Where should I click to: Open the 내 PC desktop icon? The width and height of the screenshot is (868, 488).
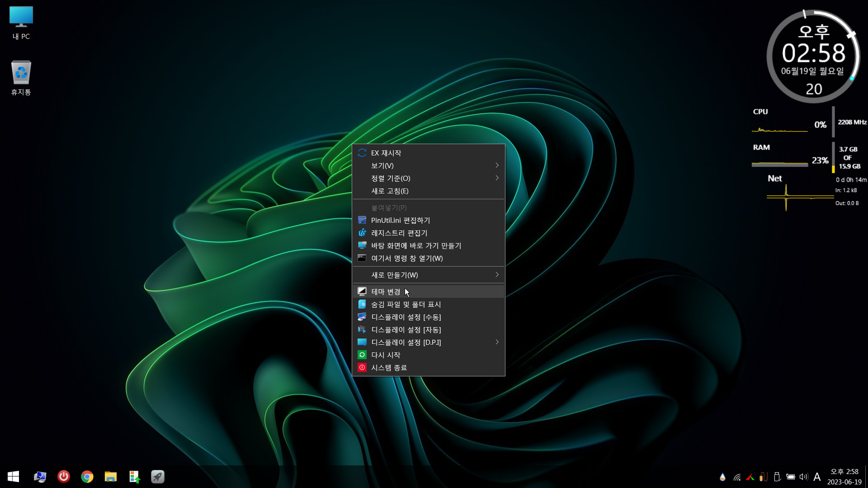coord(21,23)
